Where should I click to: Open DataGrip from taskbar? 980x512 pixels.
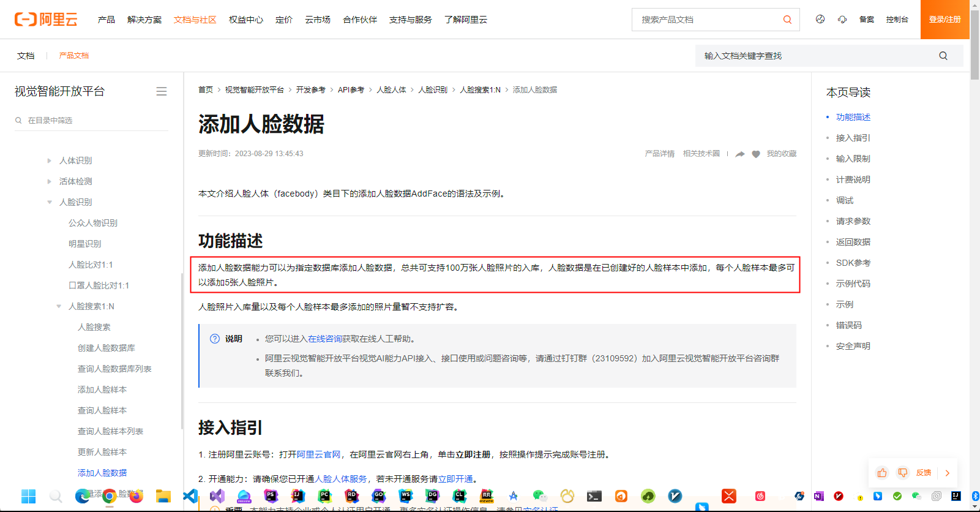(433, 496)
